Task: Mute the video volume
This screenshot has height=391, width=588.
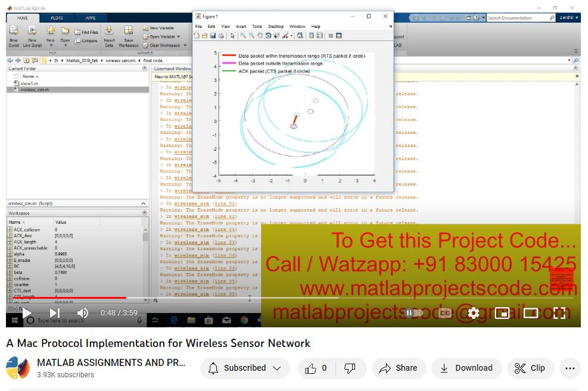Action: [83, 313]
